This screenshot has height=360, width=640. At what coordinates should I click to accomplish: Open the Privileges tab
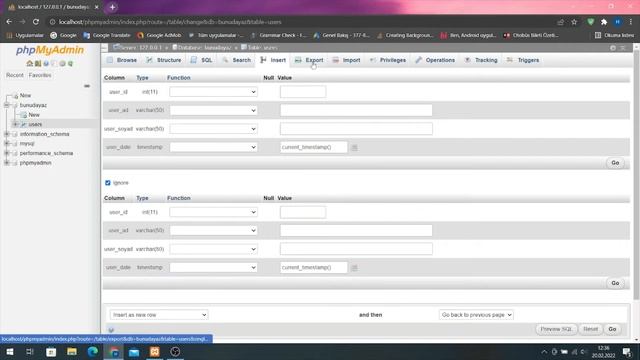[x=388, y=60]
